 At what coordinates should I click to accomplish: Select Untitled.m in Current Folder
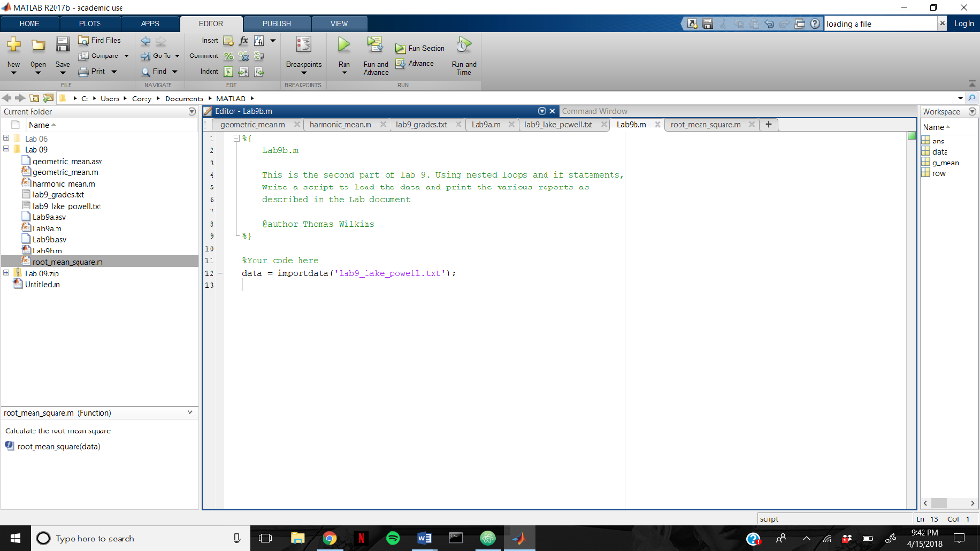click(42, 284)
